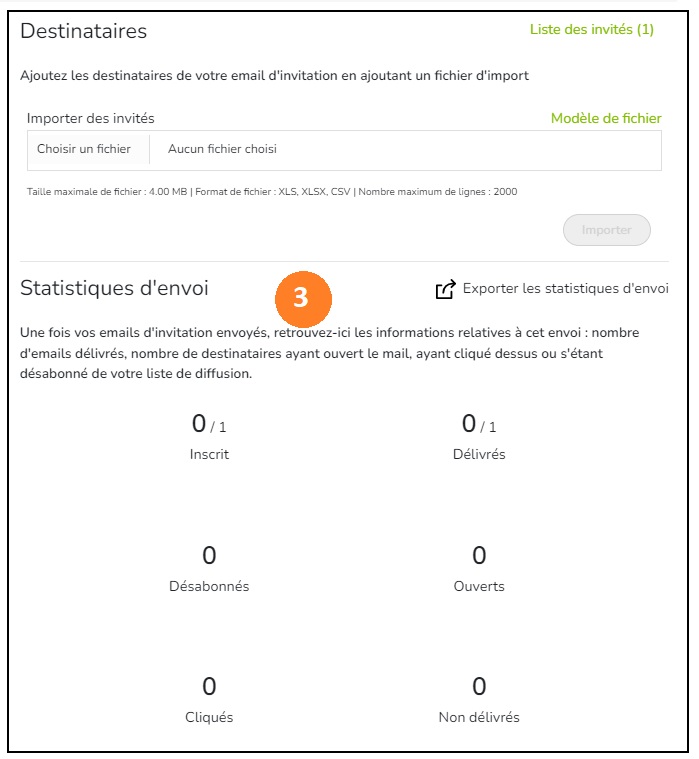Click the Importer des invités label
699x759 pixels.
coord(91,118)
